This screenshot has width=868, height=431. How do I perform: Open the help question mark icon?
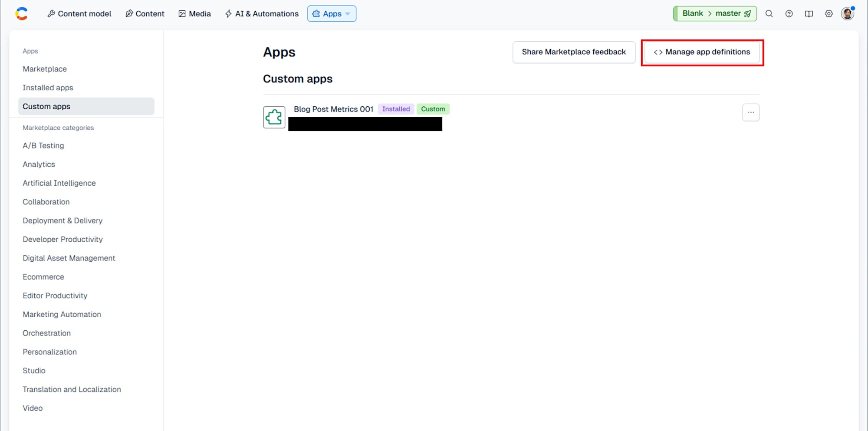click(789, 13)
